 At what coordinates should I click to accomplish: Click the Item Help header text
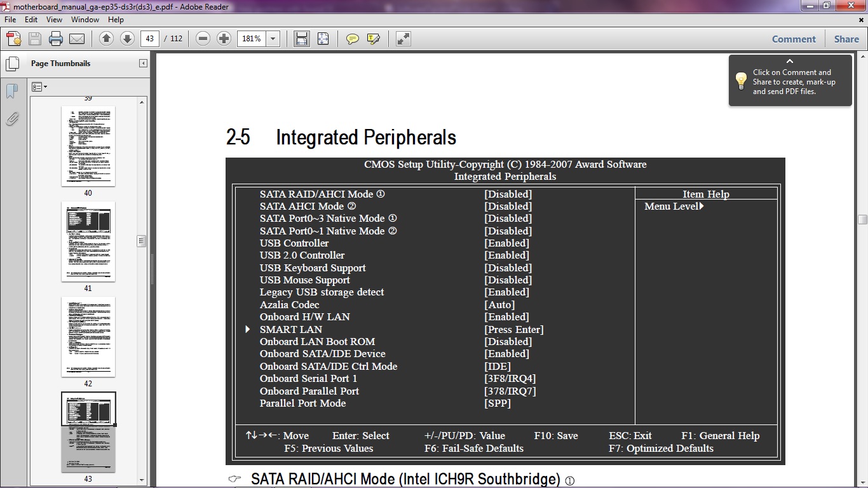tap(706, 194)
